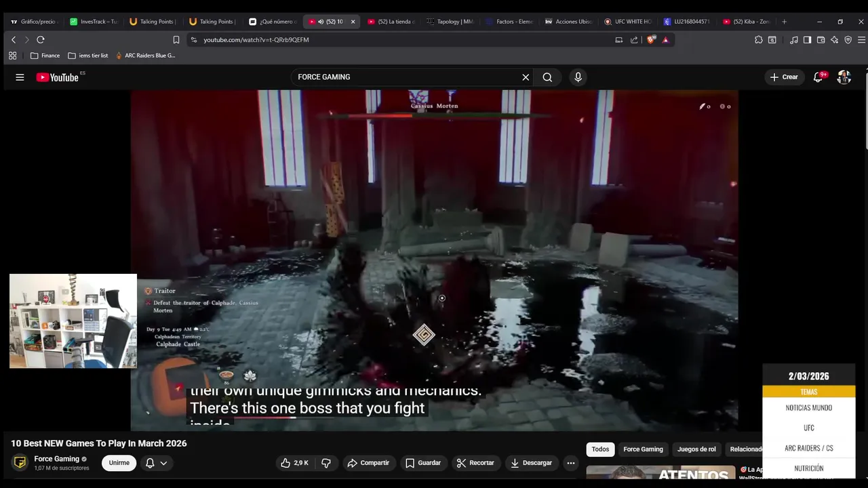Image resolution: width=868 pixels, height=488 pixels.
Task: Close the active YouTube tab
Action: pos(353,22)
